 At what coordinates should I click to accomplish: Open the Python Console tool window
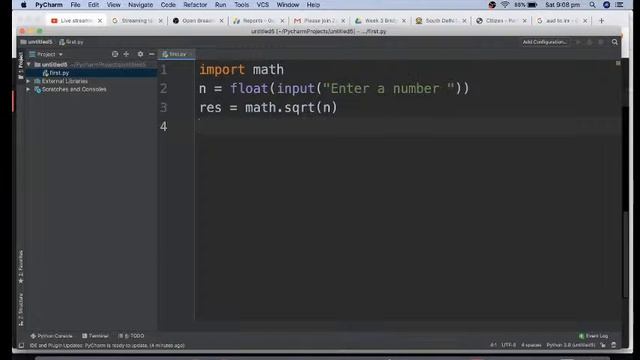[51, 336]
